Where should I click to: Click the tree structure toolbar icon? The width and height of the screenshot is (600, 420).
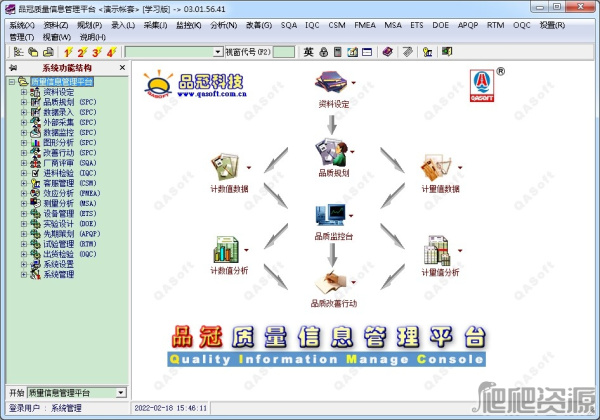[18, 52]
